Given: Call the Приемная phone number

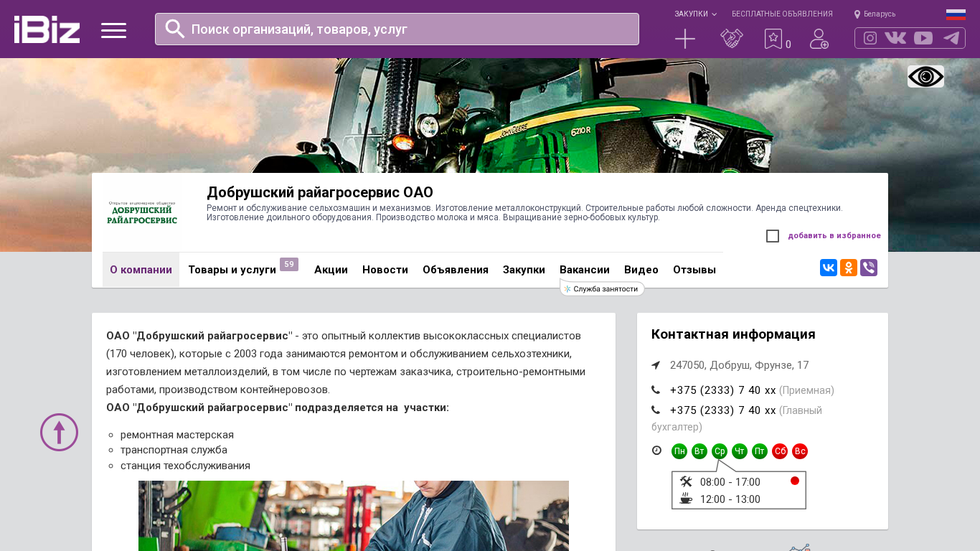Looking at the screenshot, I should click(722, 390).
